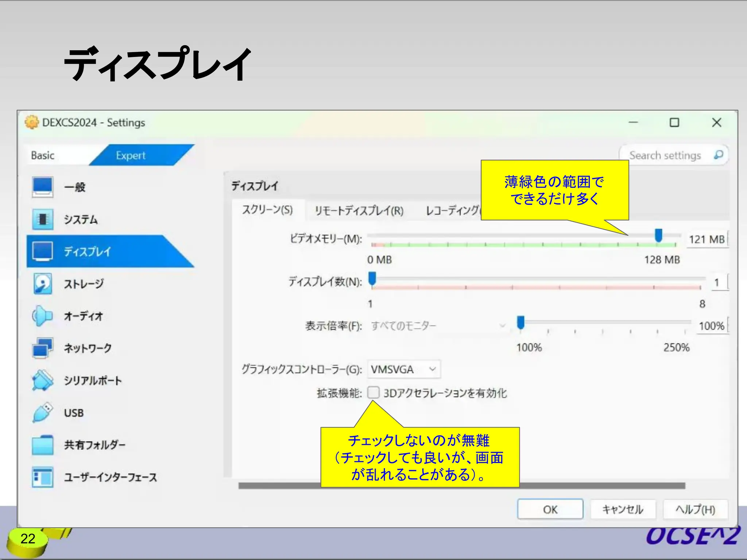This screenshot has height=560, width=747.
Task: Expand the すべてのモニター monitor dropdown
Action: pyautogui.click(x=438, y=326)
